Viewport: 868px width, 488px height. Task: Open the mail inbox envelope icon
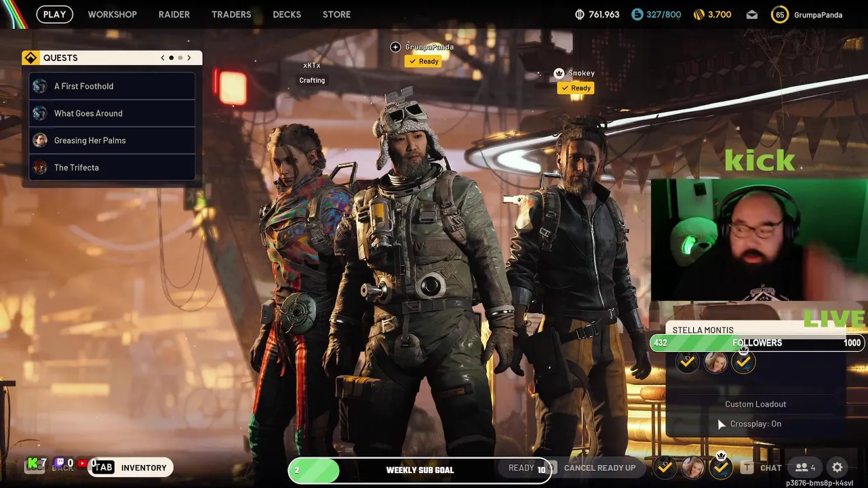(x=751, y=14)
